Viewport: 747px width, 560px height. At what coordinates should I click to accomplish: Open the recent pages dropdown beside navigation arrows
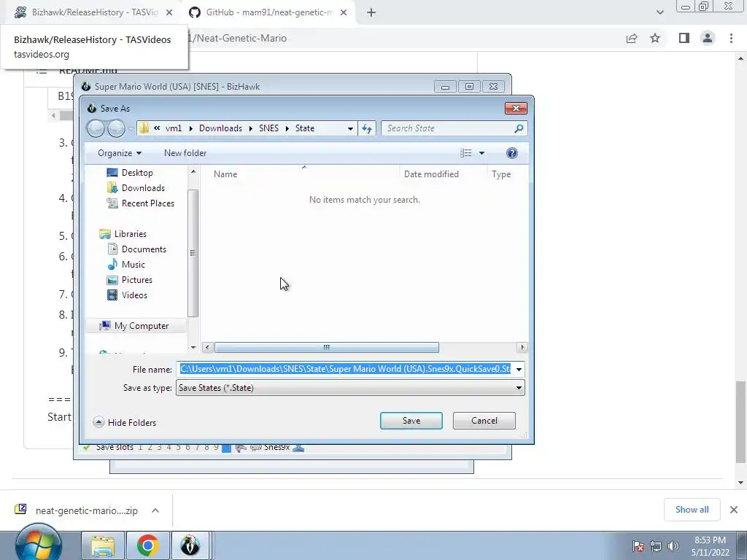[x=131, y=128]
